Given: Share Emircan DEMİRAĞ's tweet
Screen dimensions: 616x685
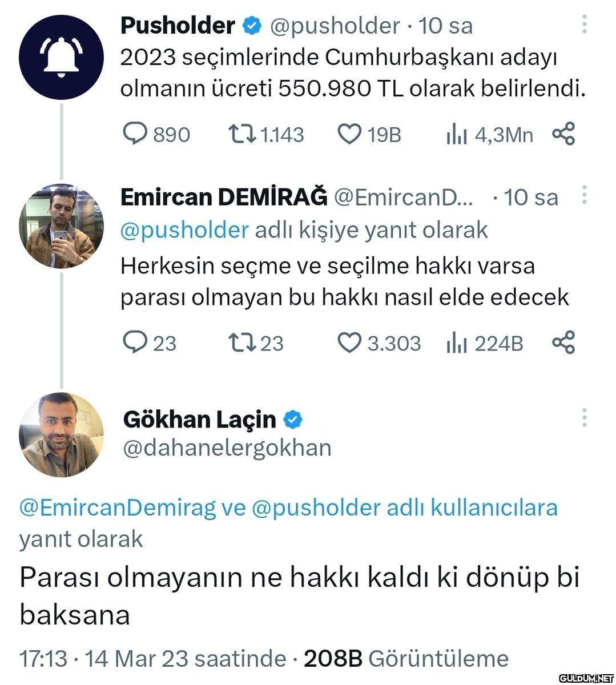Looking at the screenshot, I should 564,342.
